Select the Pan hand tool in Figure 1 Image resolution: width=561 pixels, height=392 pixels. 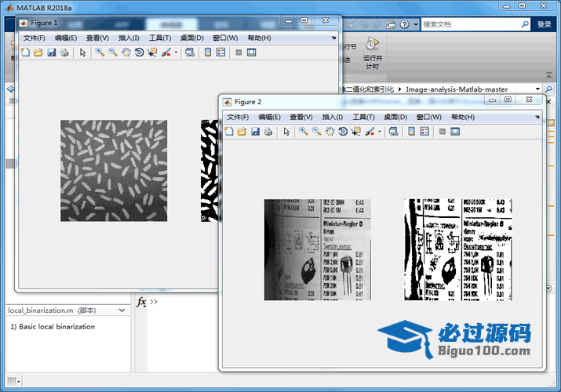(x=126, y=53)
